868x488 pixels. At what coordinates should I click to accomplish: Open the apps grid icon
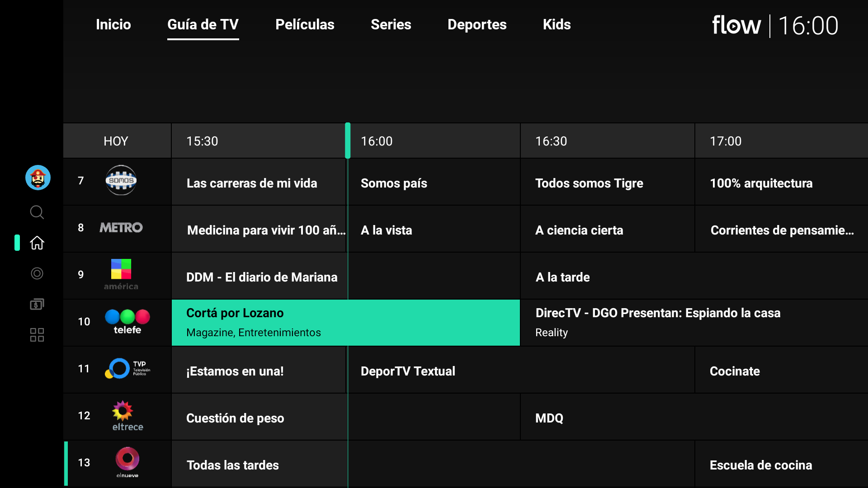[x=37, y=335]
